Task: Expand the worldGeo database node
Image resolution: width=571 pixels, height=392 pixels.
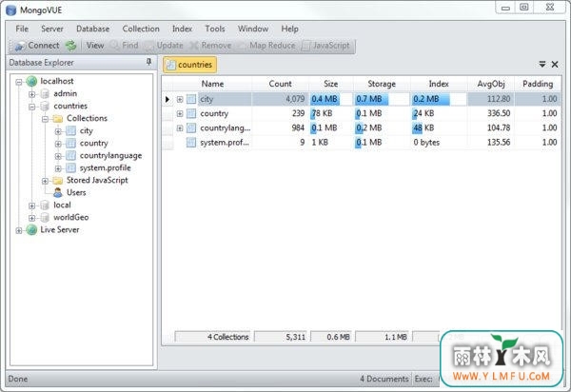Action: coord(32,218)
